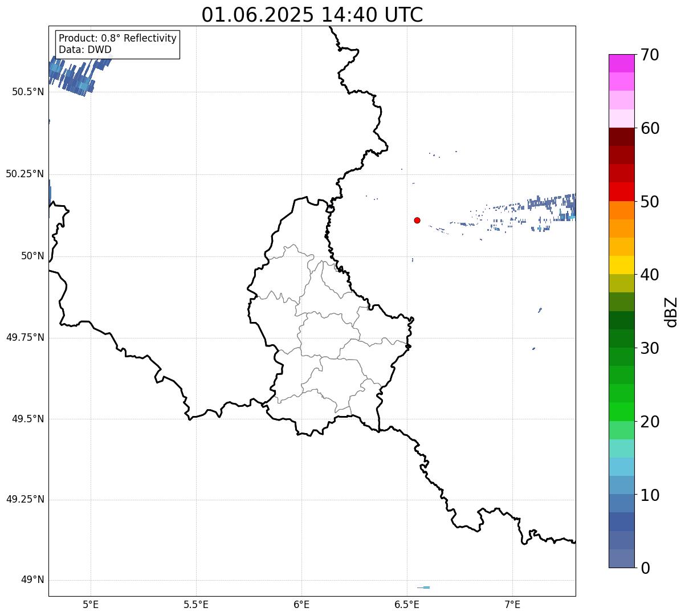685x616 pixels.
Task: Click the 49.75°N latitude label
Action: tap(25, 337)
